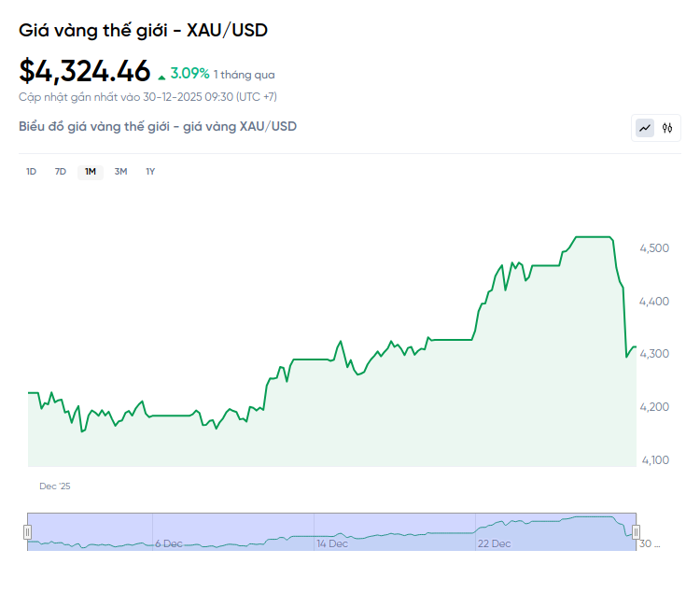Image resolution: width=700 pixels, height=592 pixels.
Task: Click the green up-arrow change indicator
Action: coord(161,76)
